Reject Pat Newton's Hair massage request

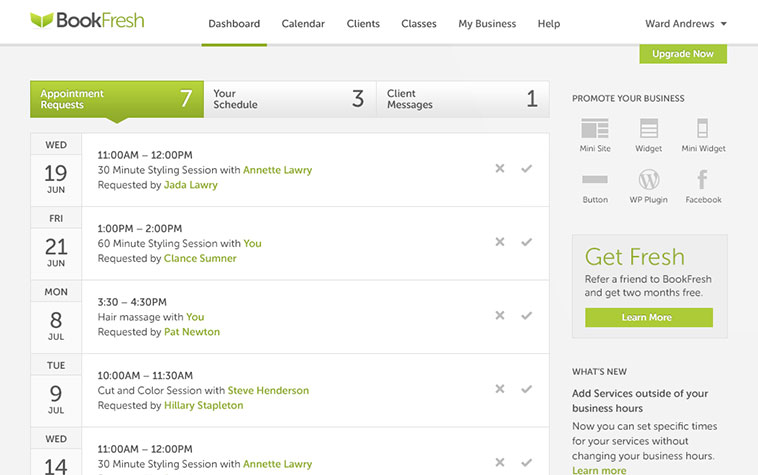[500, 315]
